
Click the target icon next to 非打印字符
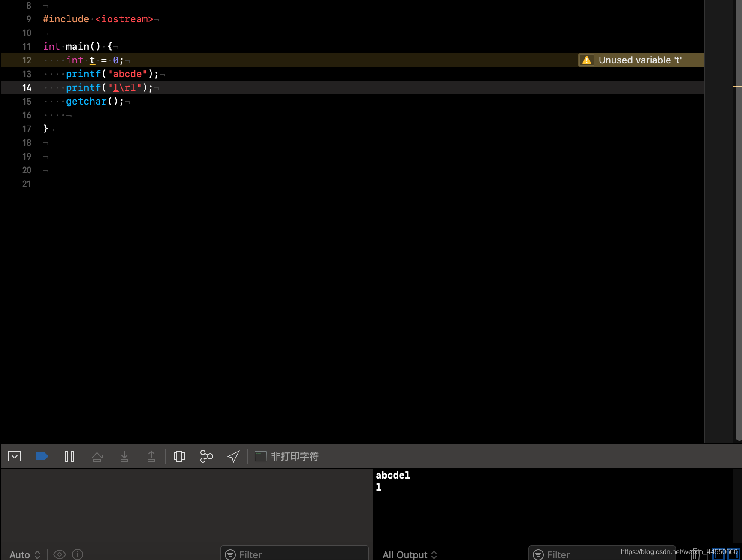click(261, 456)
